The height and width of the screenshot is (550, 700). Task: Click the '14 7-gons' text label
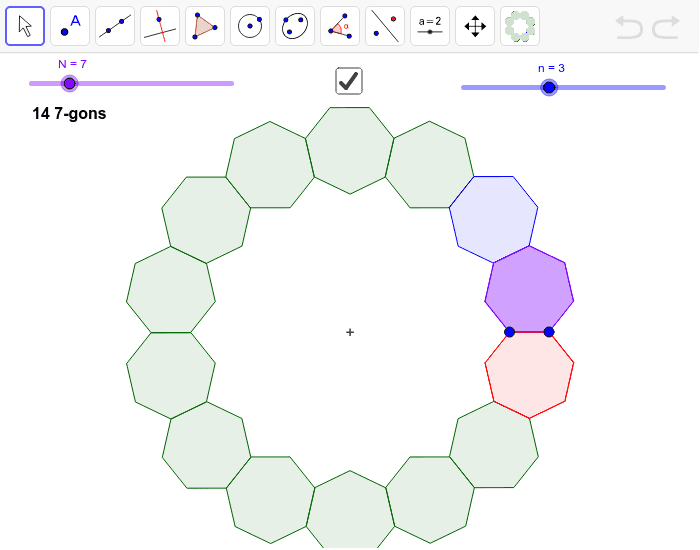(x=69, y=113)
